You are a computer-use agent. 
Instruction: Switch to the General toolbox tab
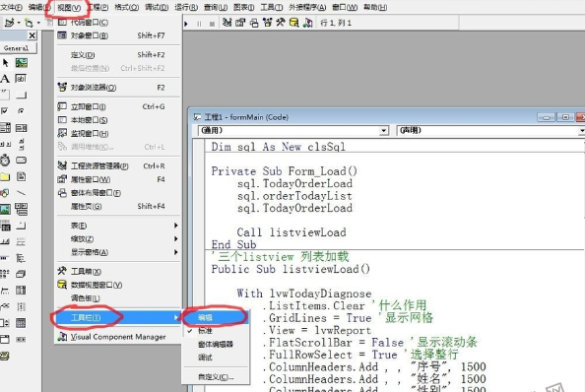click(x=17, y=48)
